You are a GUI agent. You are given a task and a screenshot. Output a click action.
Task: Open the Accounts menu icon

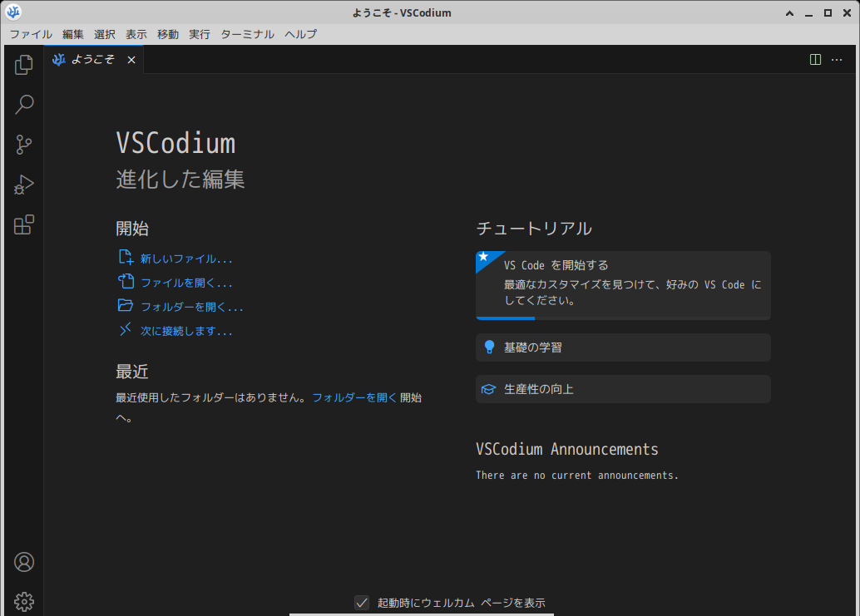23,562
